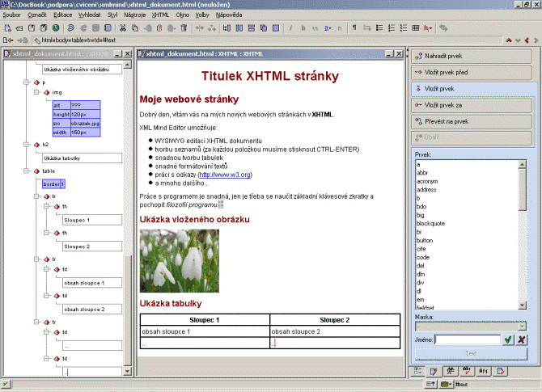
Task: Click the ordered list toolbar icon
Action: (x=392, y=28)
